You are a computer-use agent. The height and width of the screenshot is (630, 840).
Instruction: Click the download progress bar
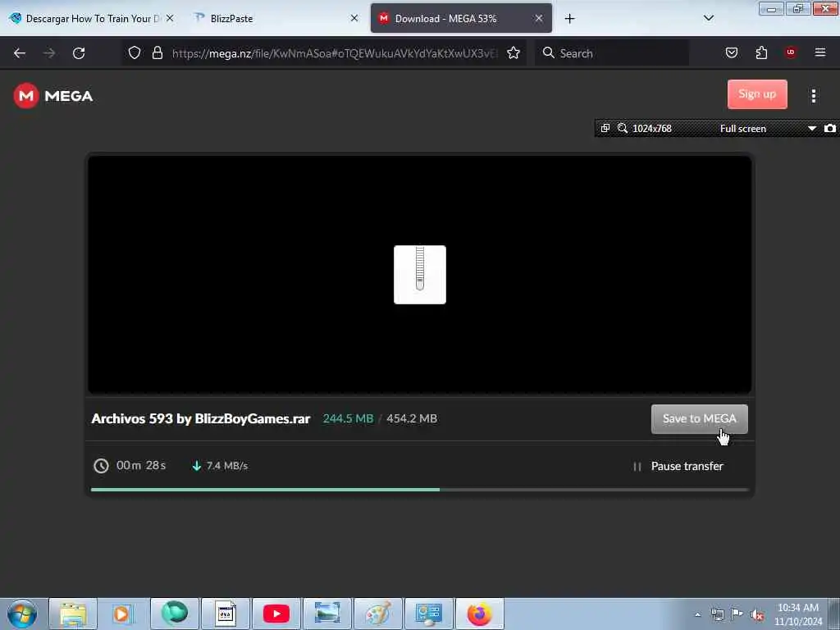pos(419,489)
